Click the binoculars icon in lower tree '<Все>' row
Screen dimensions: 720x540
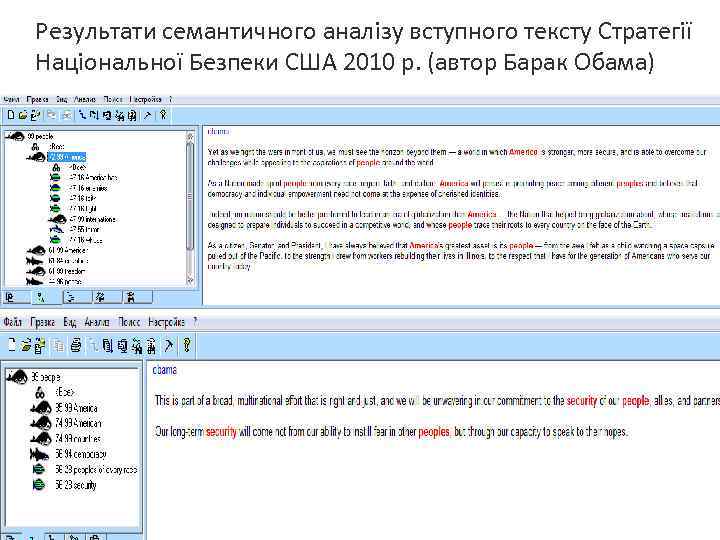tap(40, 392)
